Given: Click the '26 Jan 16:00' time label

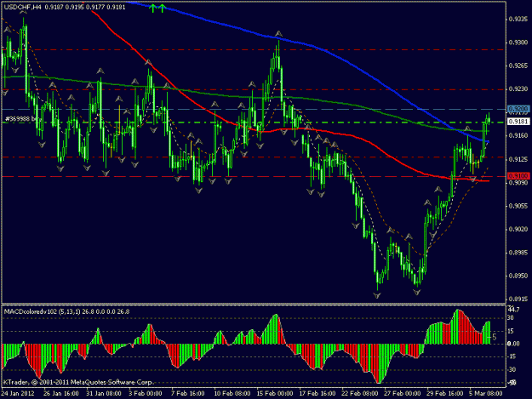Looking at the screenshot, I should coord(61,394).
